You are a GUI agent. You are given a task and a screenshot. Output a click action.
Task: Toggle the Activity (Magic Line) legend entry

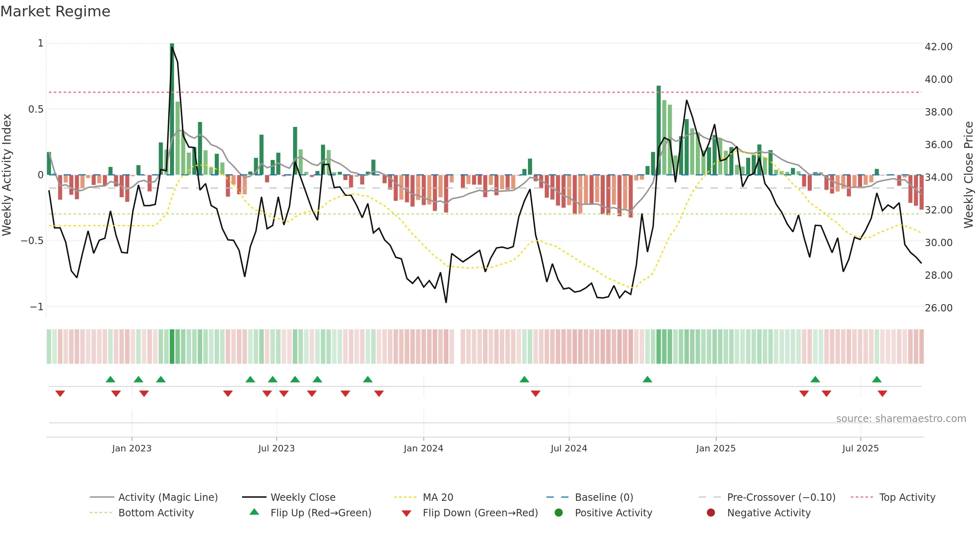pos(154,497)
